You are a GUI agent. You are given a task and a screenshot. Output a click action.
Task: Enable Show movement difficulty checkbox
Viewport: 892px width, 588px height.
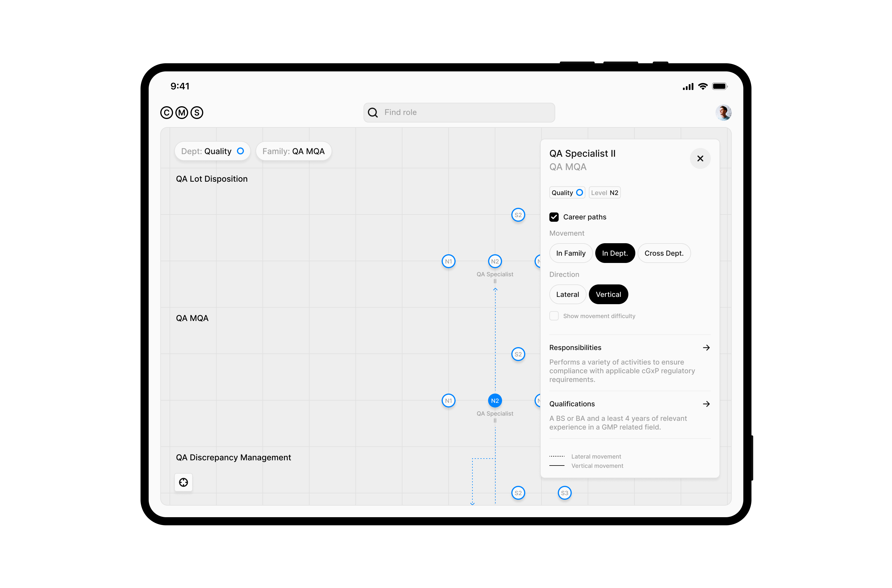[x=553, y=316]
